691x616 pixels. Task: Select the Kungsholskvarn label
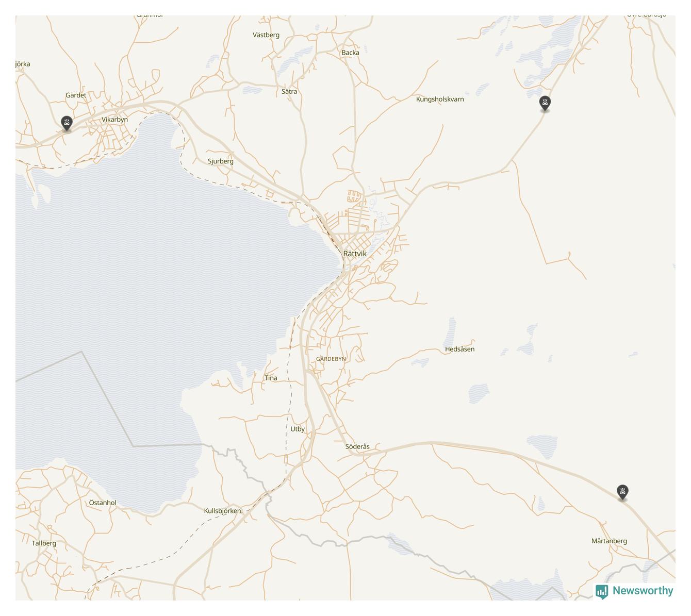[x=440, y=99]
